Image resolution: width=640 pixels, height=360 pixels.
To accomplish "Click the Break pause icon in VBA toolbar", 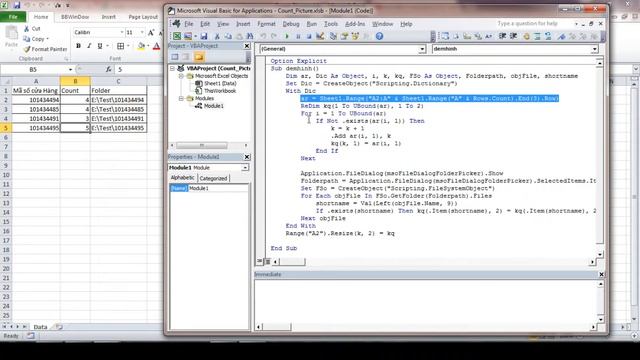I will click(298, 36).
